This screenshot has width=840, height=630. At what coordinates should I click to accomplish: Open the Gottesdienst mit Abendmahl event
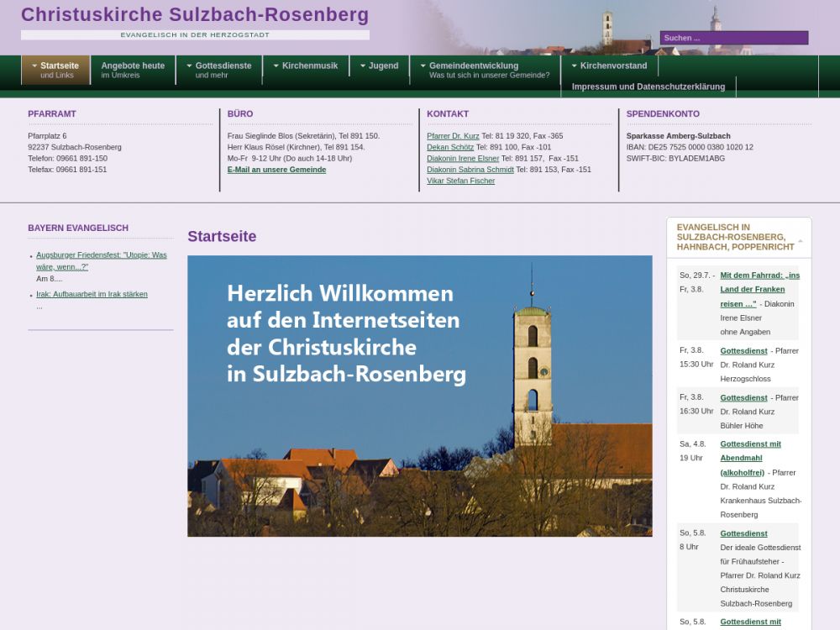pyautogui.click(x=750, y=451)
